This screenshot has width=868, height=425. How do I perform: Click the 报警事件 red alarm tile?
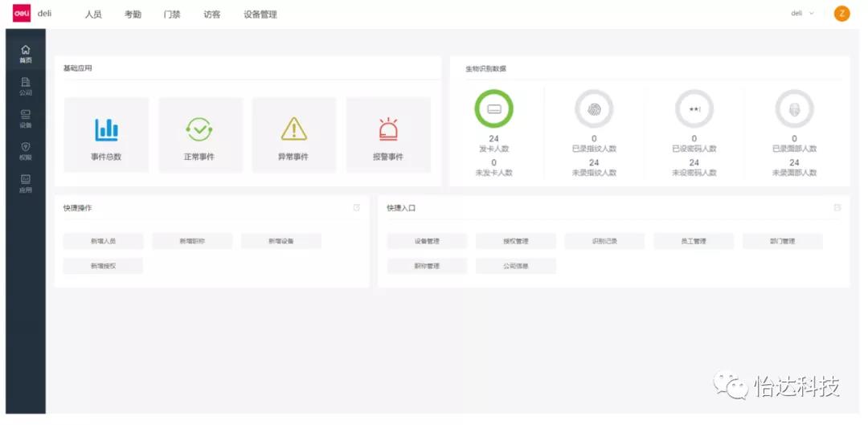click(x=388, y=135)
